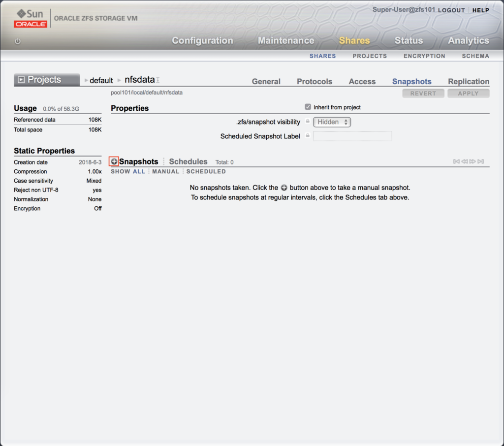The width and height of the screenshot is (504, 446).
Task: Click the plus icon to add snapshot
Action: click(x=114, y=161)
